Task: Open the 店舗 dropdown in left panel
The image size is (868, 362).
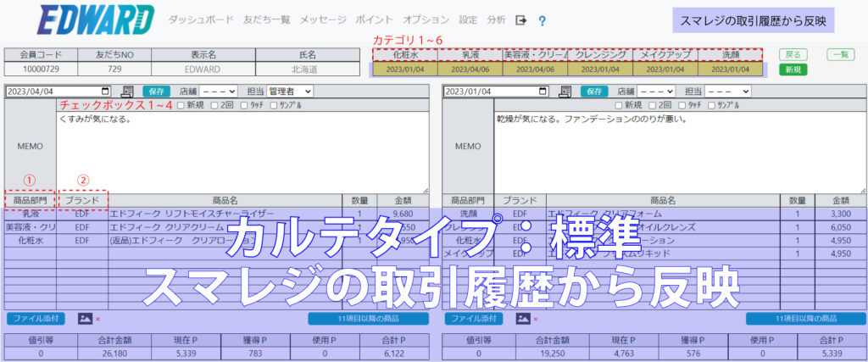Action: coord(220,91)
